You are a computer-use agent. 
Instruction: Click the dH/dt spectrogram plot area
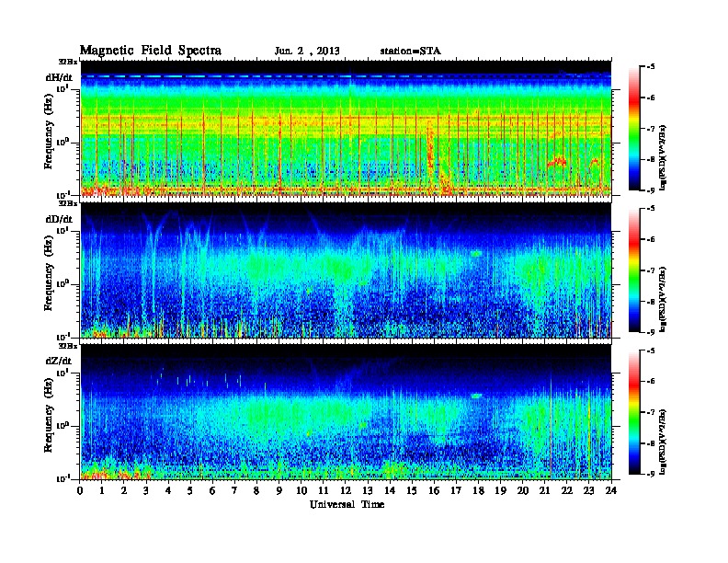tap(346, 128)
